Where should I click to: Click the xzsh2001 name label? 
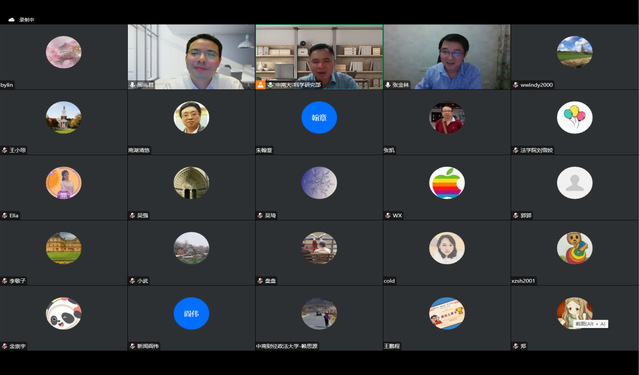point(524,281)
